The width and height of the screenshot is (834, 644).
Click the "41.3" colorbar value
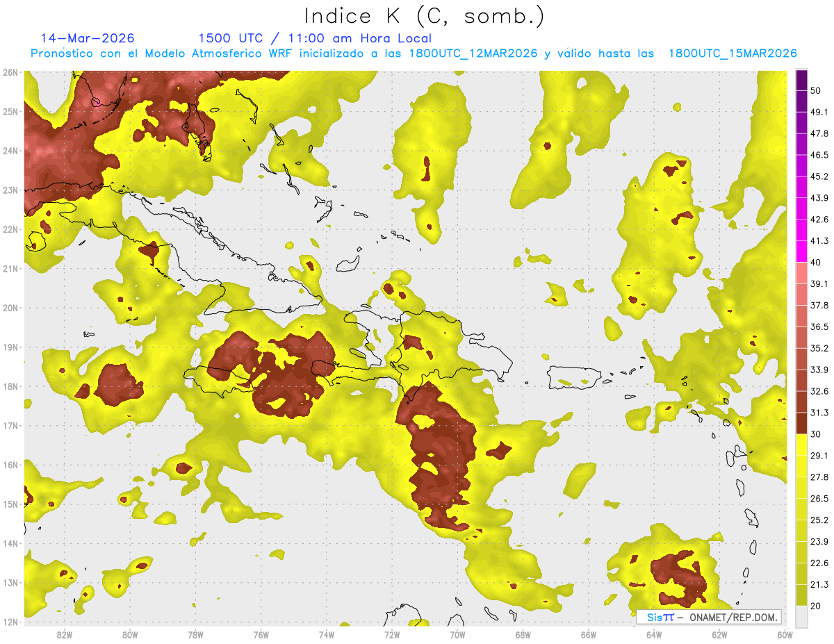pos(819,241)
